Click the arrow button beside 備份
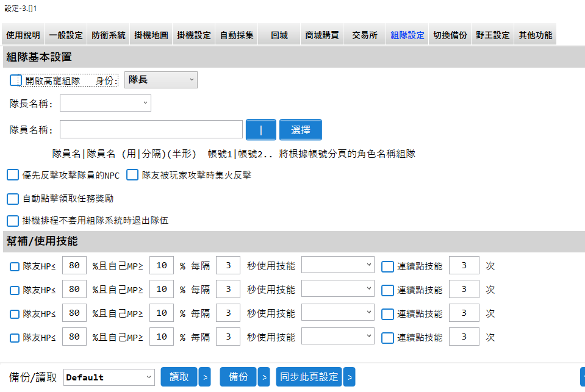The width and height of the screenshot is (585, 392). pyautogui.click(x=264, y=377)
